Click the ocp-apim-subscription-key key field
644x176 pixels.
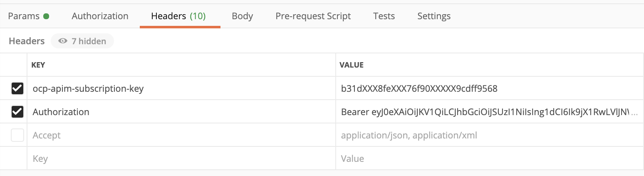[88, 88]
